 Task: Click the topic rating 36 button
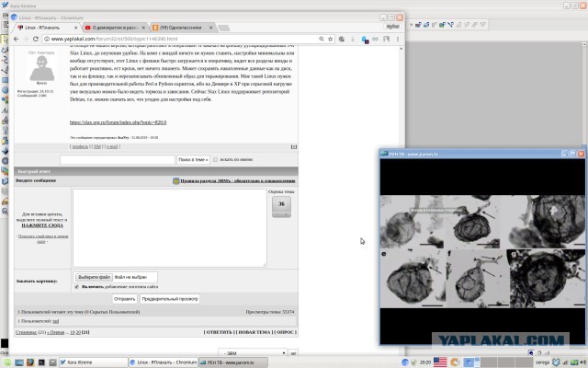pyautogui.click(x=281, y=204)
